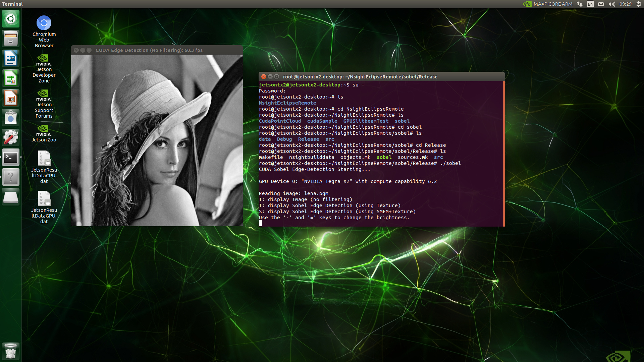Open the file manager from the launcher
This screenshot has height=362, width=644.
[x=11, y=38]
